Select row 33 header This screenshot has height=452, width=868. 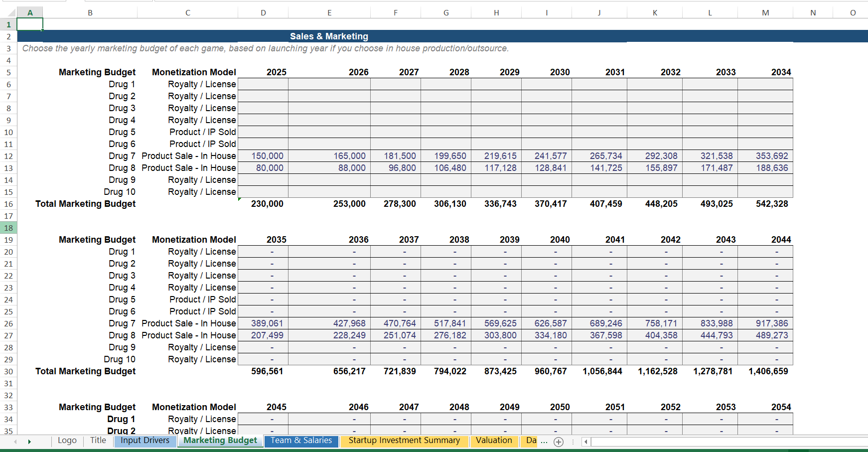coord(8,407)
